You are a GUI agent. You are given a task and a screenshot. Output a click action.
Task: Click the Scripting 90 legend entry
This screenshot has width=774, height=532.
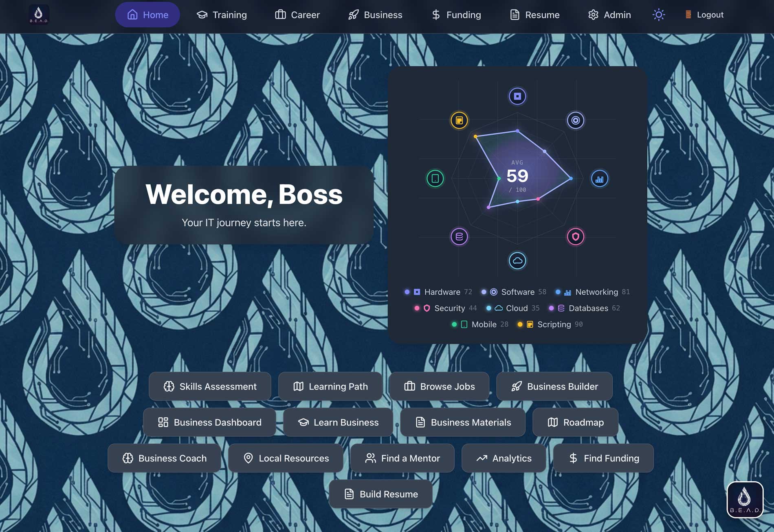(550, 324)
